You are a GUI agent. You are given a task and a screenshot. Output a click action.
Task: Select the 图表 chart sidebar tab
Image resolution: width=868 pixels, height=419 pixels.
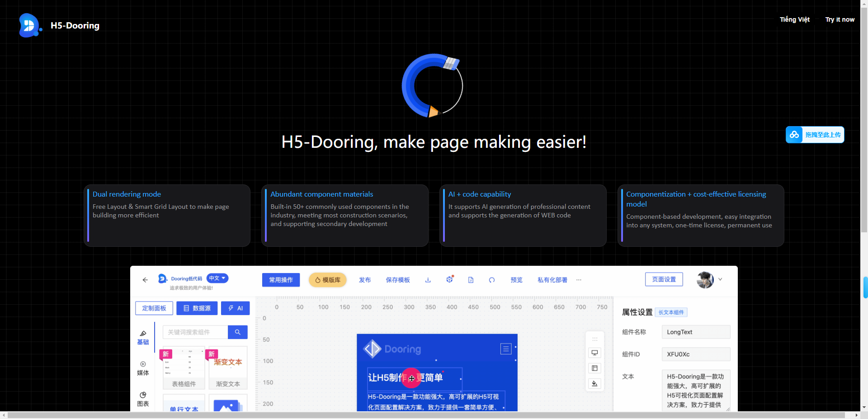(x=143, y=400)
